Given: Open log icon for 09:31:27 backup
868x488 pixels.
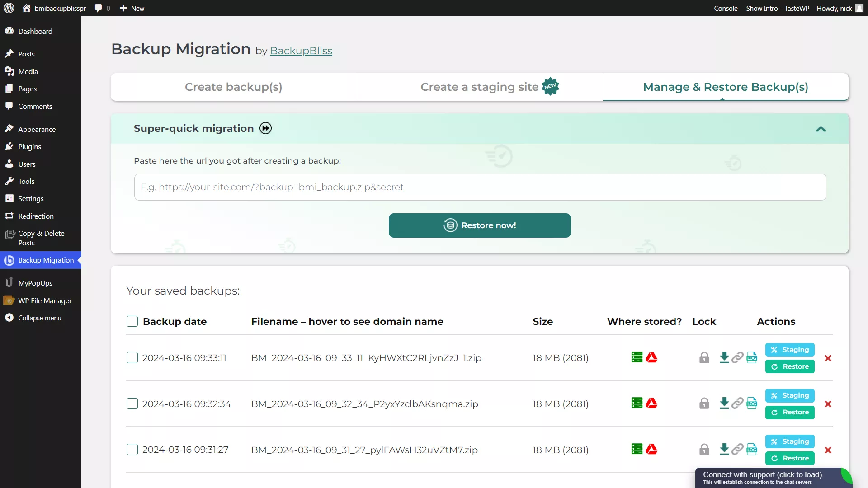Looking at the screenshot, I should click(x=752, y=449).
